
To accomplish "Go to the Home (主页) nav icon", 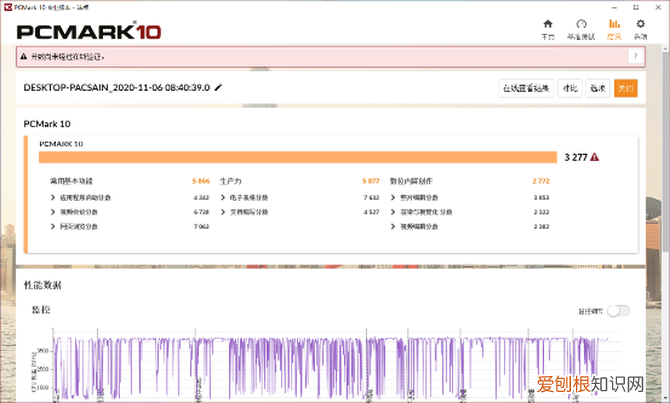I will (x=547, y=27).
